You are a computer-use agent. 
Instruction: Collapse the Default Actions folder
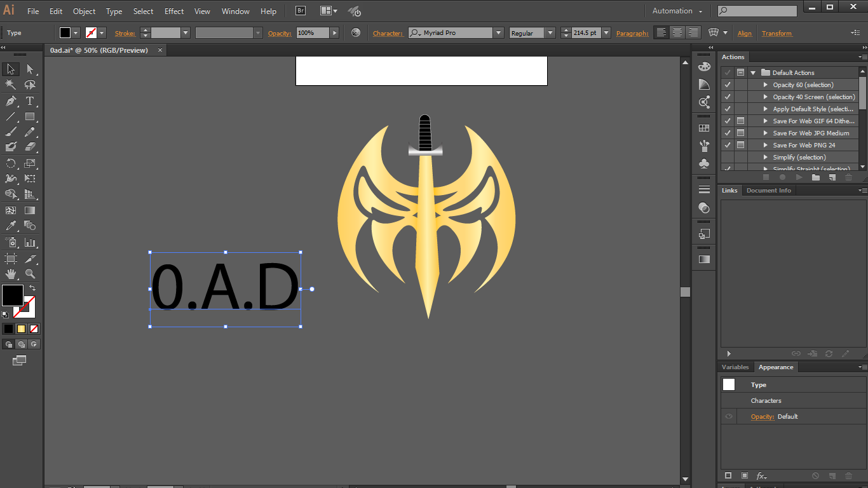pyautogui.click(x=753, y=73)
